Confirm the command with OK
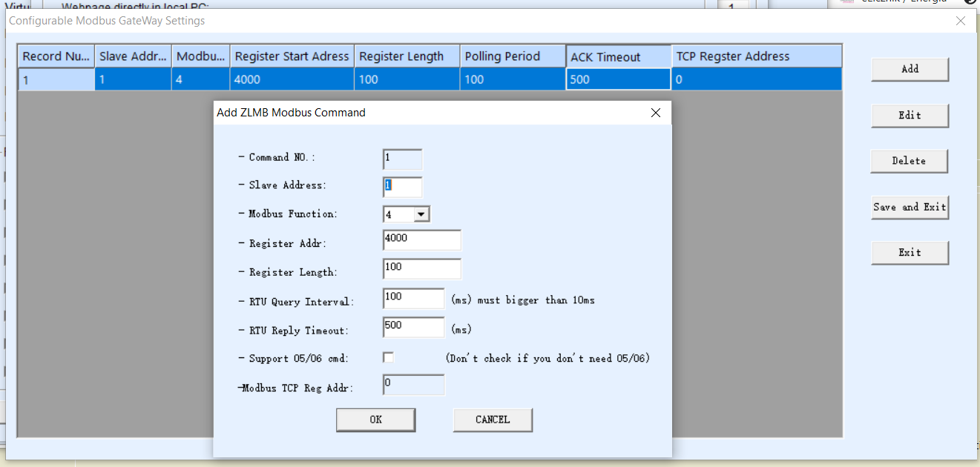 (x=375, y=420)
